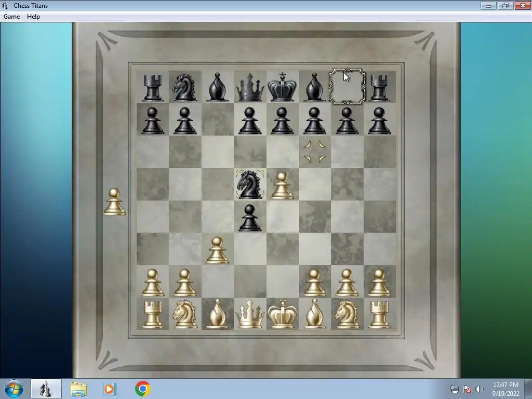Minimize the Chess Titans window

[x=488, y=5]
